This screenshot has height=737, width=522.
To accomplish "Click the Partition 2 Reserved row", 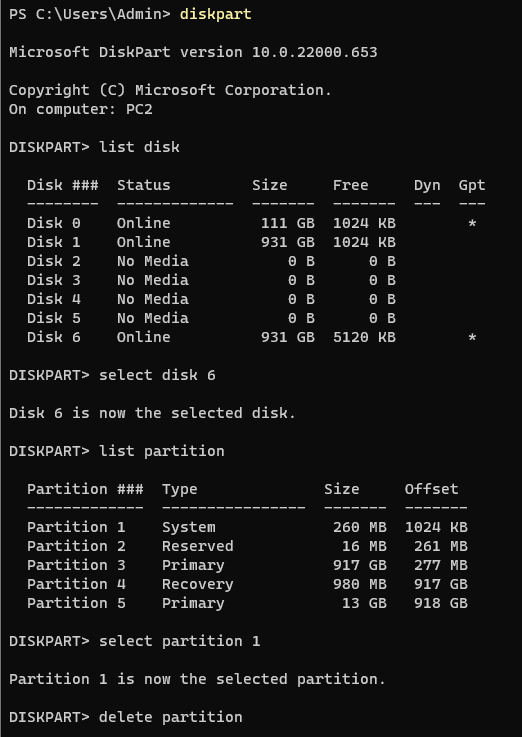I will 247,546.
